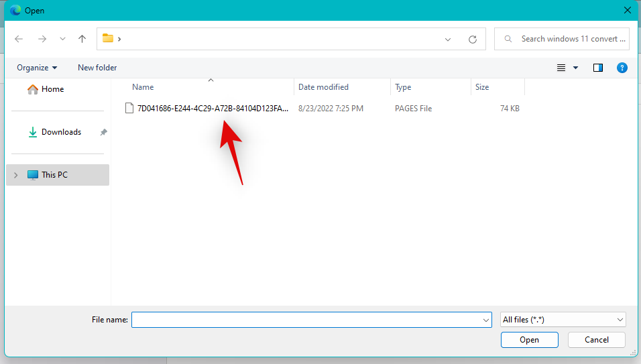Sort by Name column header
Viewport: 641px width, 364px height.
point(143,87)
